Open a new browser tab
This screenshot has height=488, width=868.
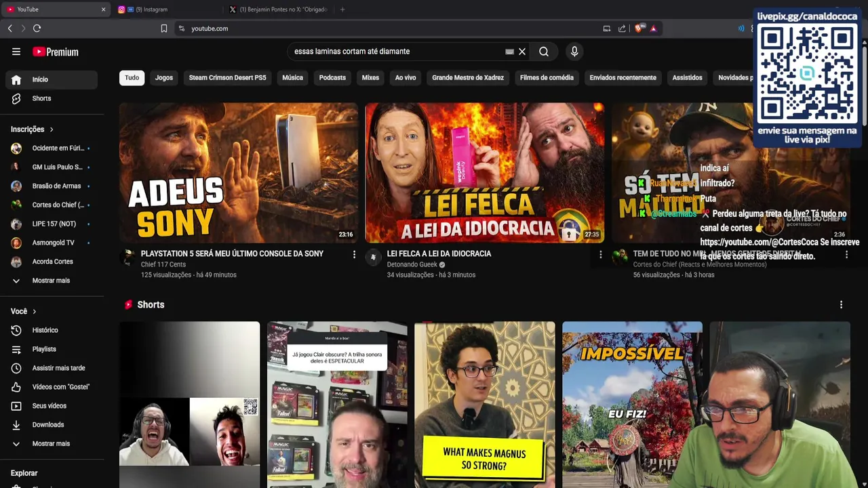tap(342, 9)
